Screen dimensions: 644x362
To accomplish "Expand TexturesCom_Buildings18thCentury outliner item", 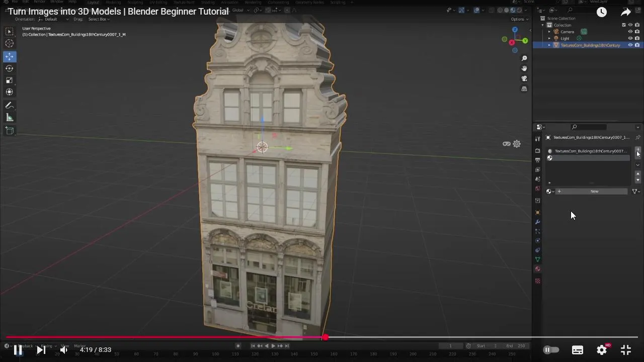I will pyautogui.click(x=549, y=45).
